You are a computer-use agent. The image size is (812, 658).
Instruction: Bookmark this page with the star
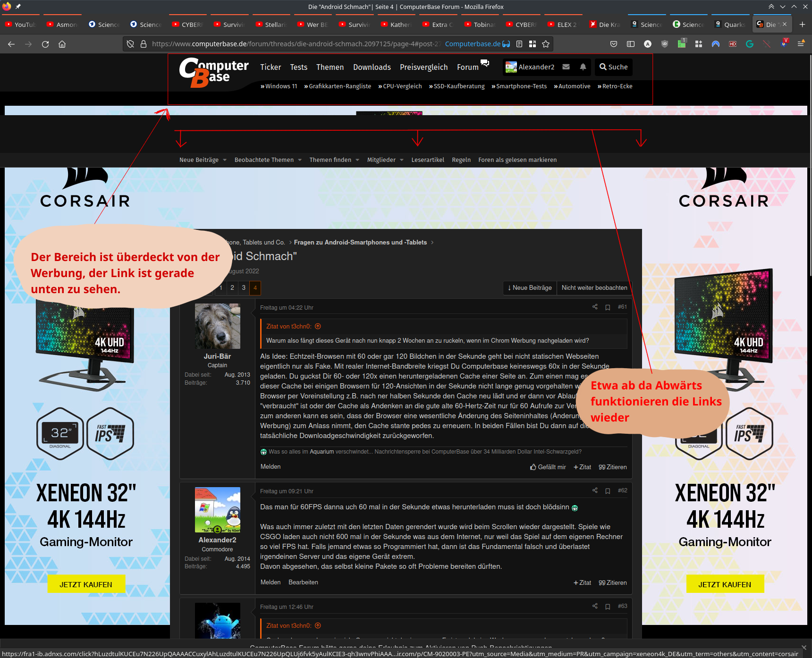(x=546, y=44)
